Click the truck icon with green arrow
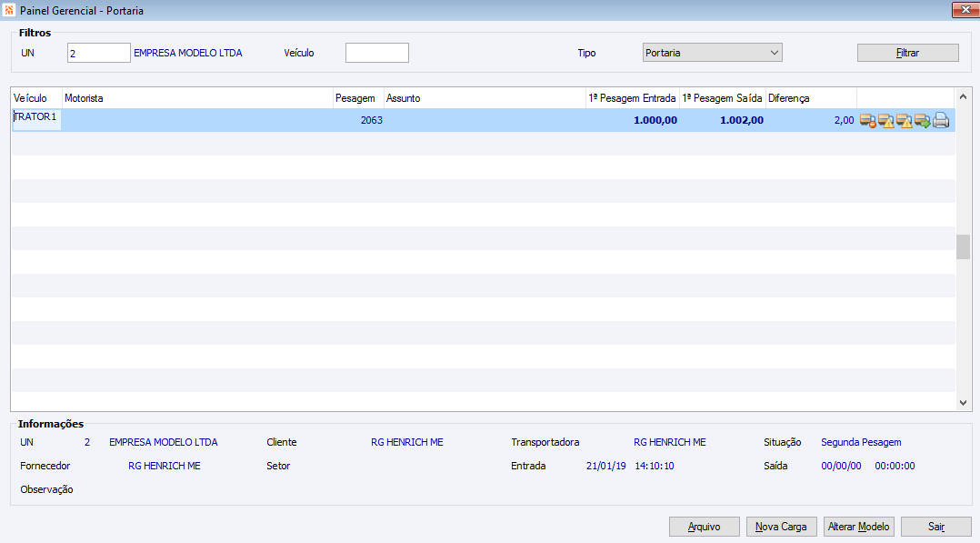The image size is (980, 543). [923, 121]
